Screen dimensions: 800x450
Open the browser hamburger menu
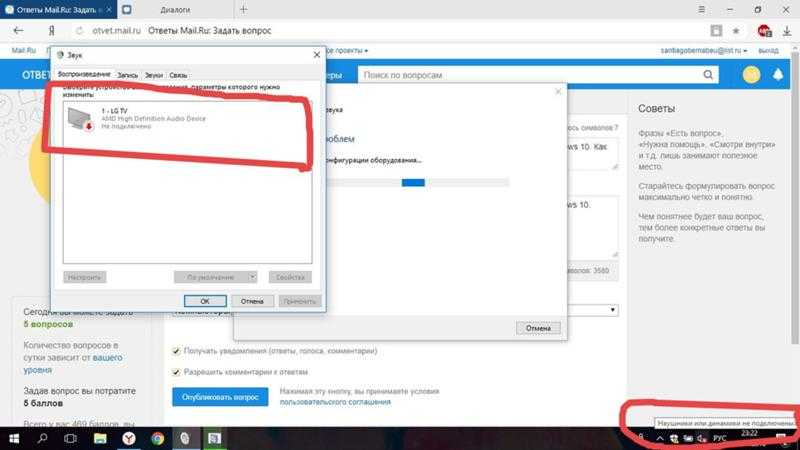pos(702,9)
